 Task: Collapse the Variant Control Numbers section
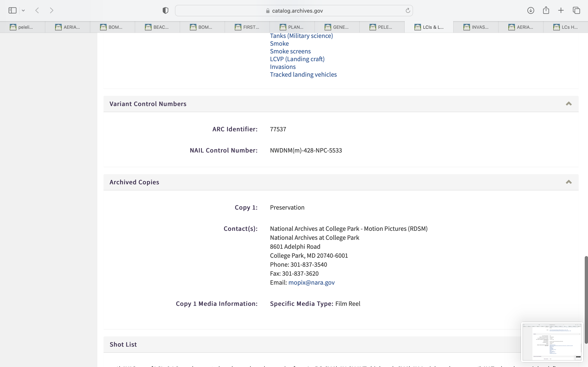(569, 104)
